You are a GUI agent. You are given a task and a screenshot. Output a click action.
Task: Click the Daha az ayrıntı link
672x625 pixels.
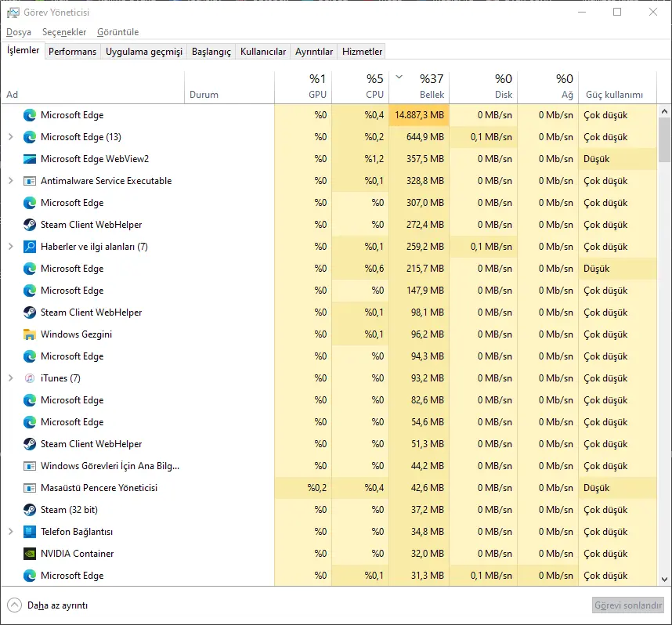[x=57, y=605]
